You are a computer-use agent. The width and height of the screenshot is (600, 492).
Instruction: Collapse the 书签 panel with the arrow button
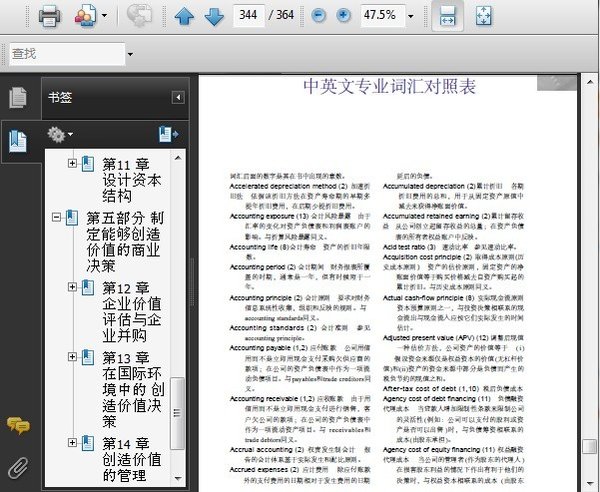(178, 97)
